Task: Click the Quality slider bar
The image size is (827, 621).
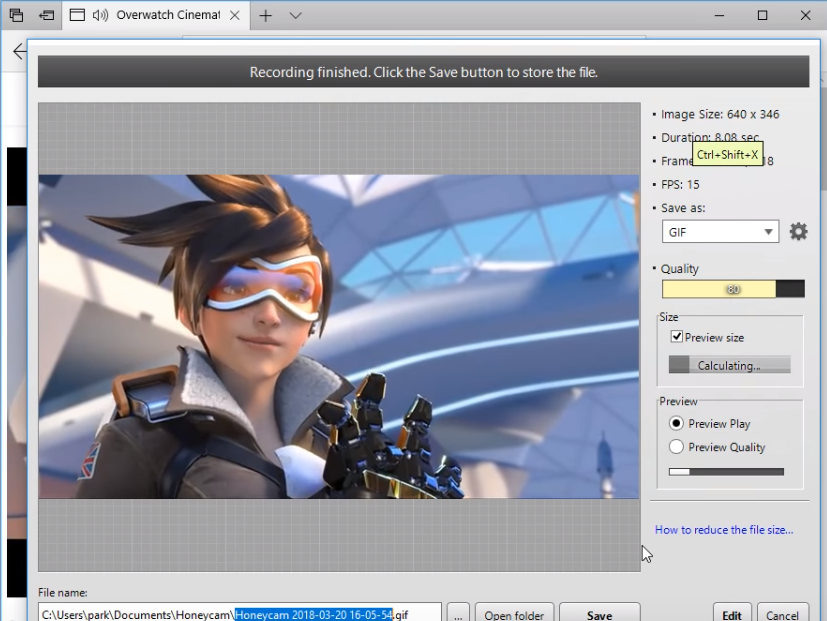Action: pyautogui.click(x=732, y=289)
